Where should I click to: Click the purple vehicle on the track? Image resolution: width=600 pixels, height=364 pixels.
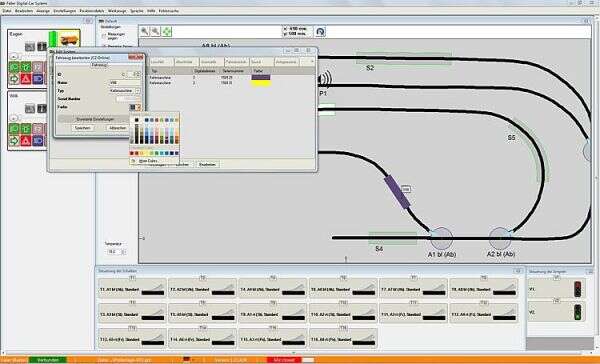[397, 192]
